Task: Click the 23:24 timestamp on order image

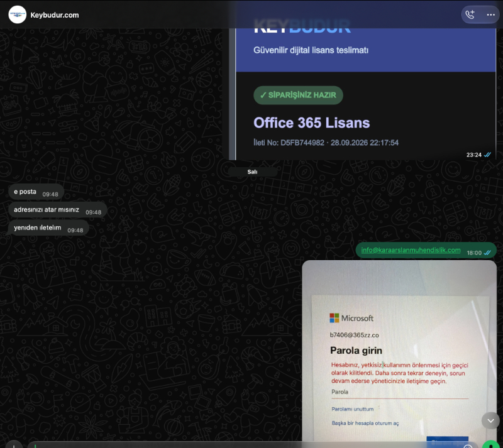Action: [x=474, y=155]
